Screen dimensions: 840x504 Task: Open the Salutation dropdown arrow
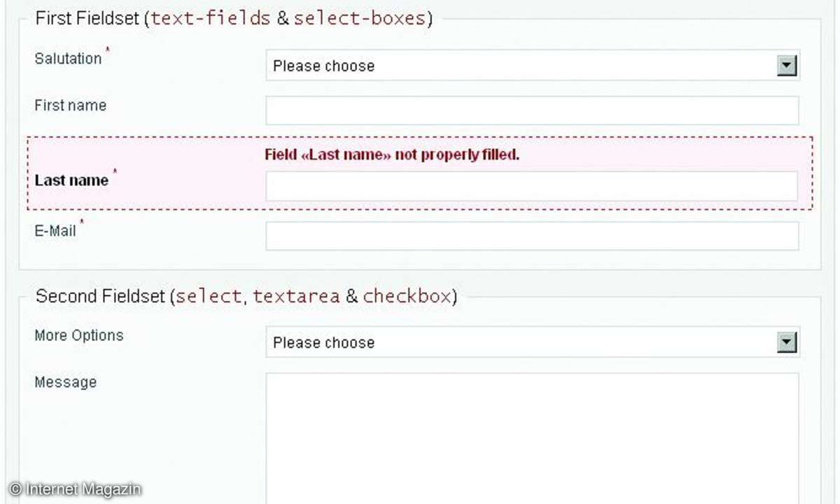[787, 66]
